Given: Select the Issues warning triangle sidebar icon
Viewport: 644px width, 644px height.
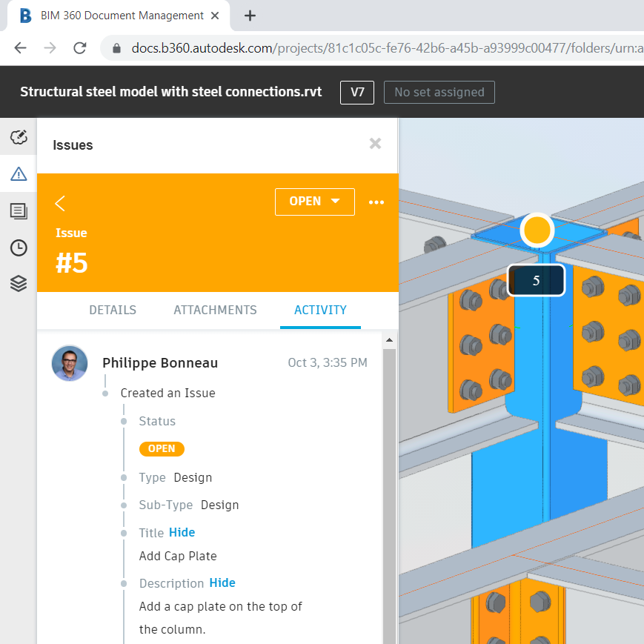Looking at the screenshot, I should coord(19,173).
